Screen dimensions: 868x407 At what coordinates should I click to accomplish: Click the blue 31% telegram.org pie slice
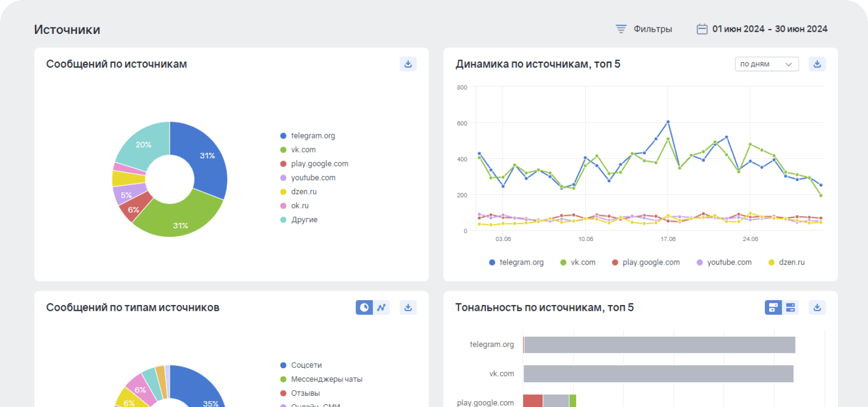(x=206, y=156)
